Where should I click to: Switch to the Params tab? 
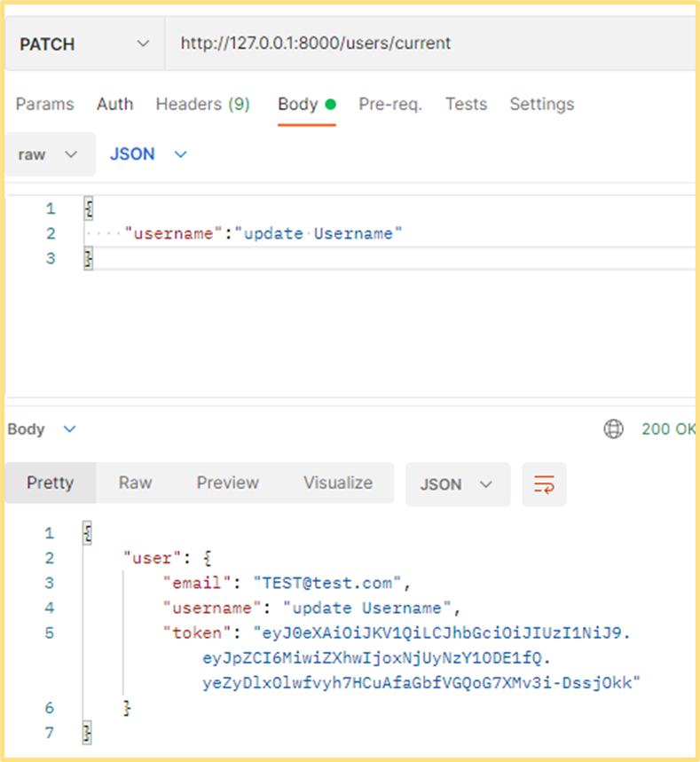[44, 104]
